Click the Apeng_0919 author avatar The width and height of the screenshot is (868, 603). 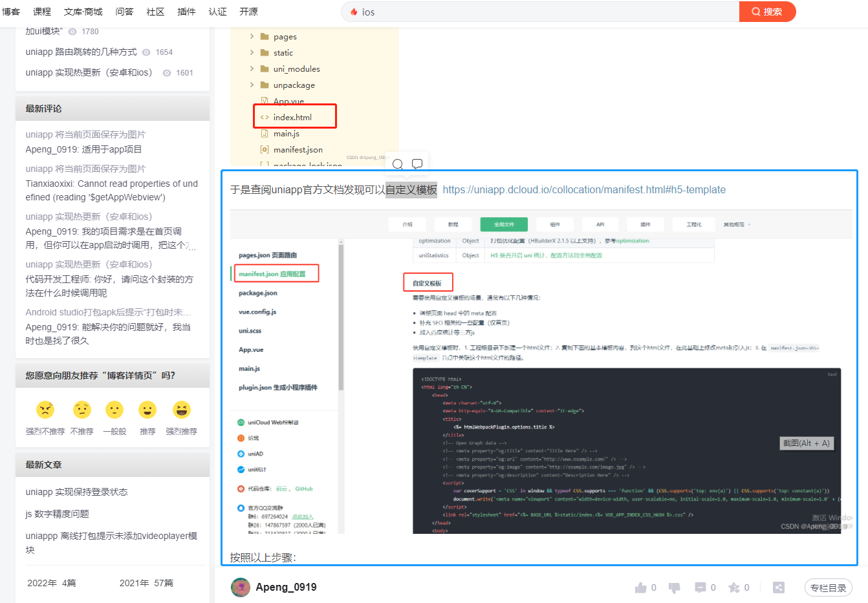pos(240,587)
